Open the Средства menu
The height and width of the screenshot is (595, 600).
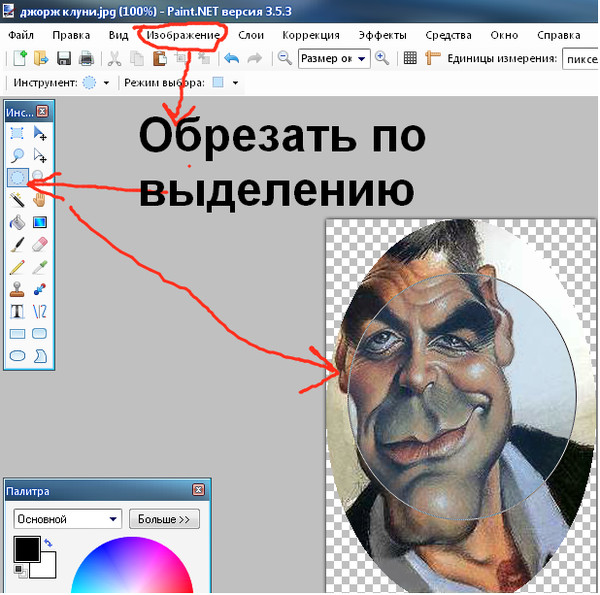point(448,35)
